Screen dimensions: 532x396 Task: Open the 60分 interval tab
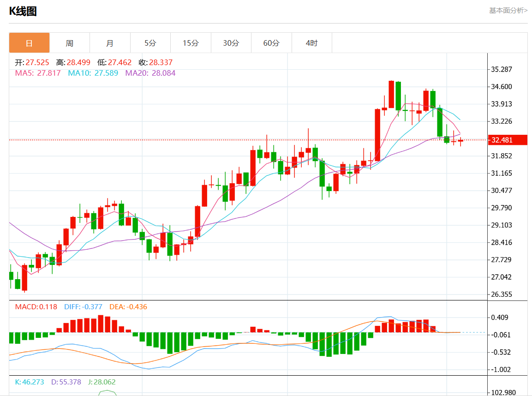[x=271, y=43]
